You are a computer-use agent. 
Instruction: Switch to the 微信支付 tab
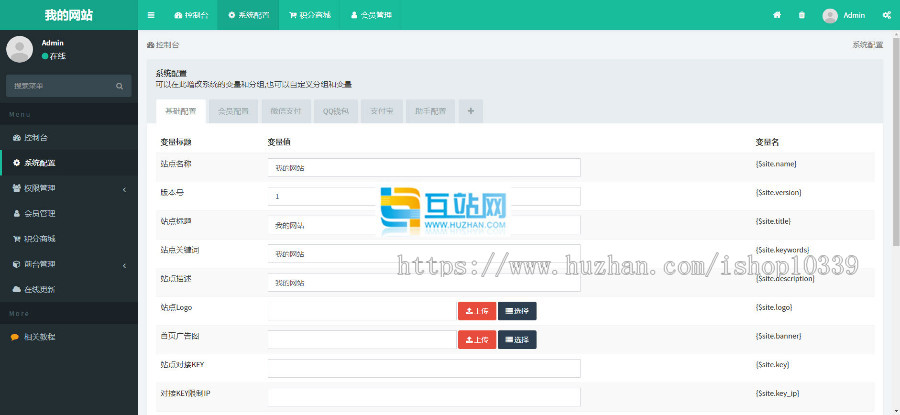click(286, 111)
